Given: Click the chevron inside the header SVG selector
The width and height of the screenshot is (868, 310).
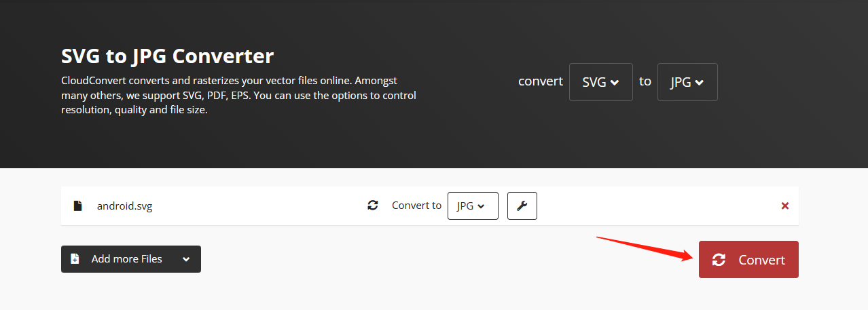Looking at the screenshot, I should 615,83.
